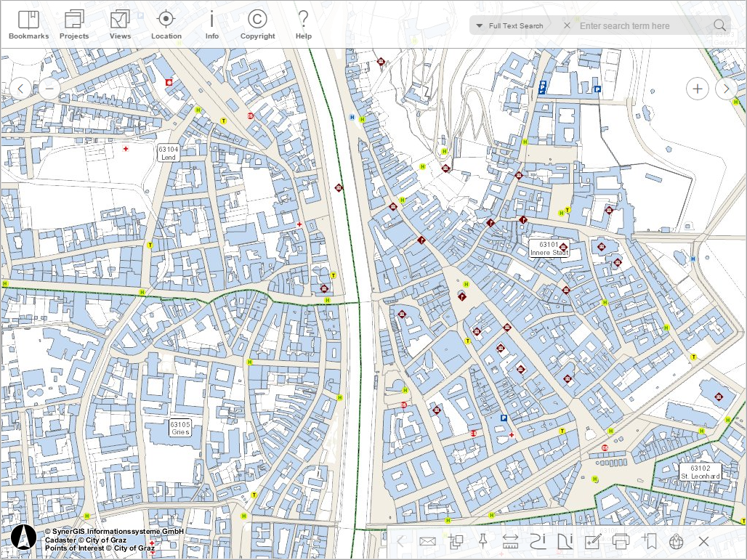This screenshot has width=747, height=560.
Task: Select the distance measurement ruler tool
Action: point(510,541)
